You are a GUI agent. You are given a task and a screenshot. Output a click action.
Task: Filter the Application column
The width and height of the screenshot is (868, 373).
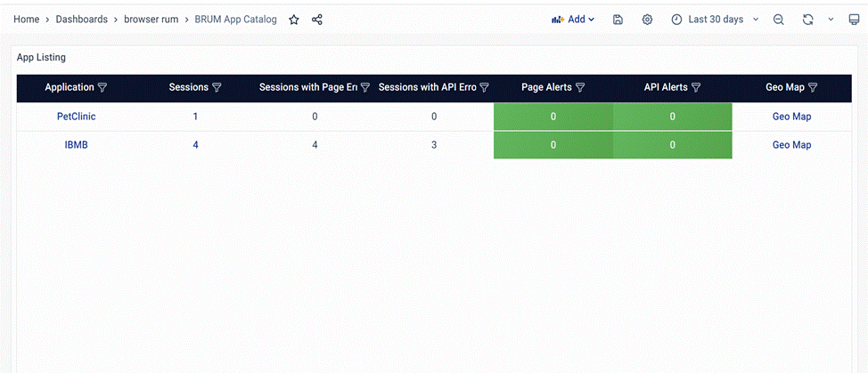102,88
